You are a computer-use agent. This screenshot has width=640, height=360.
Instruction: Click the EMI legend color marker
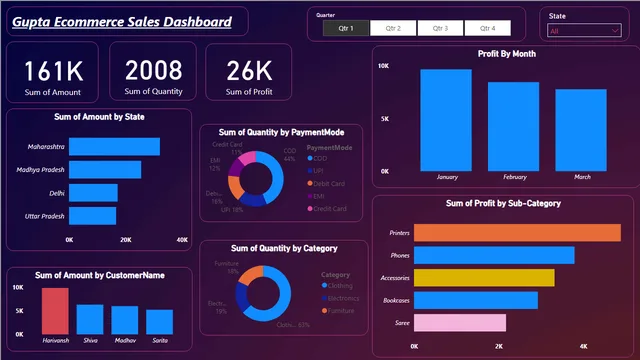coord(310,196)
